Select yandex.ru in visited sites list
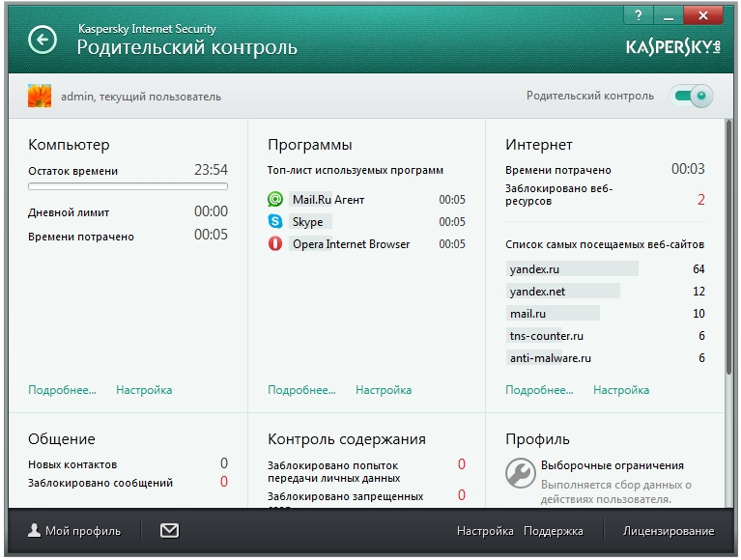The image size is (741, 560). pyautogui.click(x=605, y=268)
